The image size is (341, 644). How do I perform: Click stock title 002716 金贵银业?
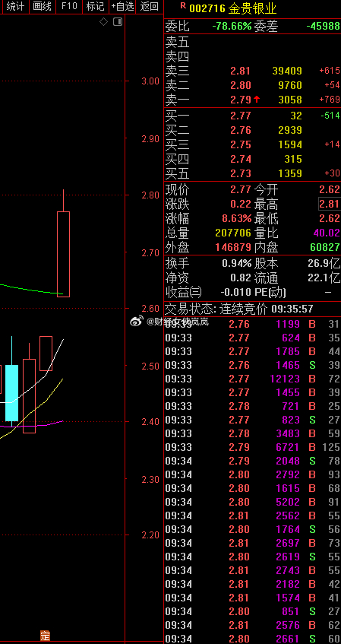tap(233, 8)
